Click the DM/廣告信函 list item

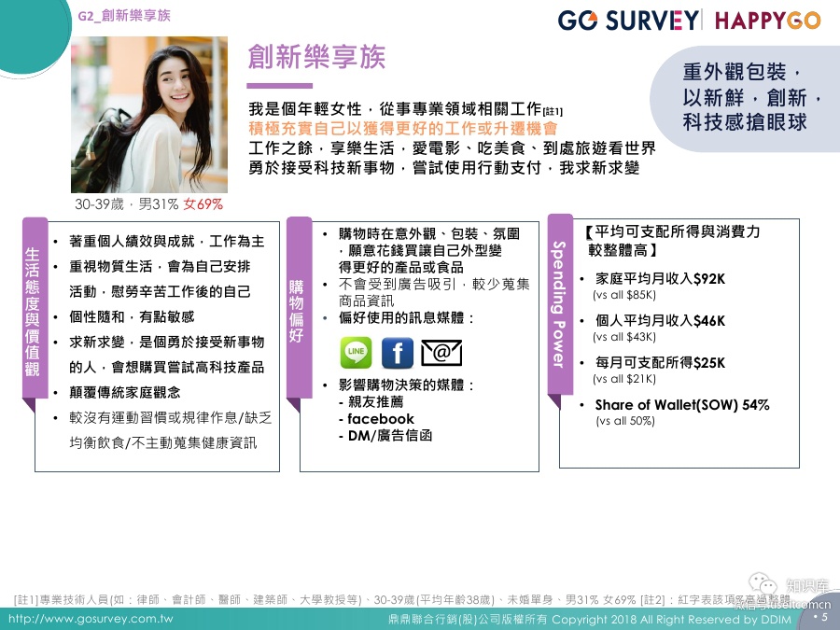[385, 436]
